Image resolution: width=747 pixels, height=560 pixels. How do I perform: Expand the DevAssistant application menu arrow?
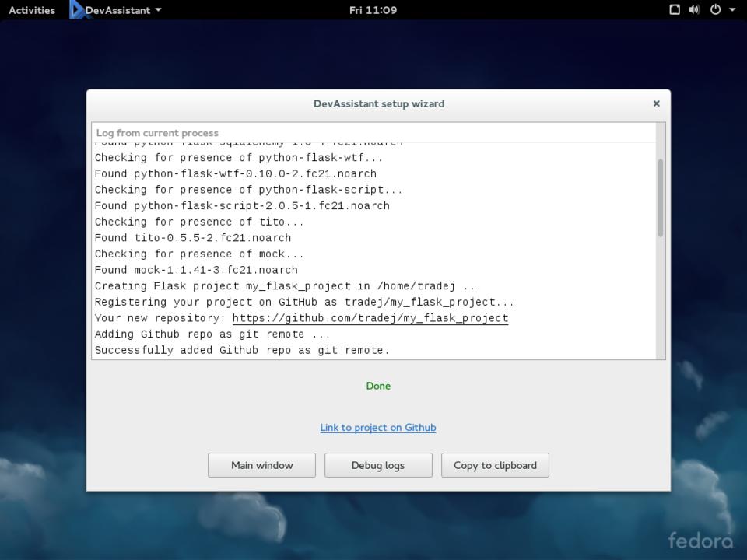pyautogui.click(x=159, y=10)
